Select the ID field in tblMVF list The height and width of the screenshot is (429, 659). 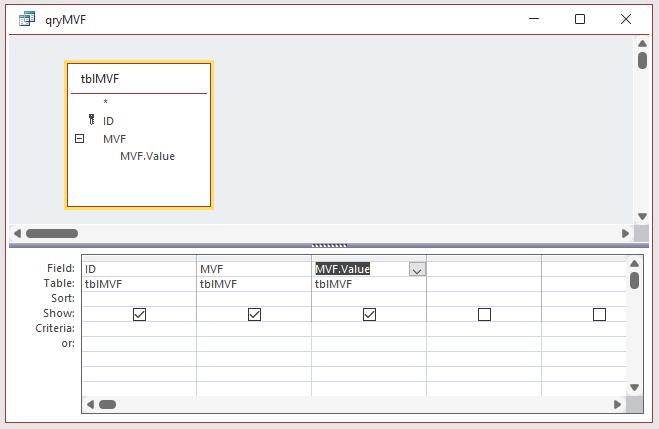(x=108, y=121)
